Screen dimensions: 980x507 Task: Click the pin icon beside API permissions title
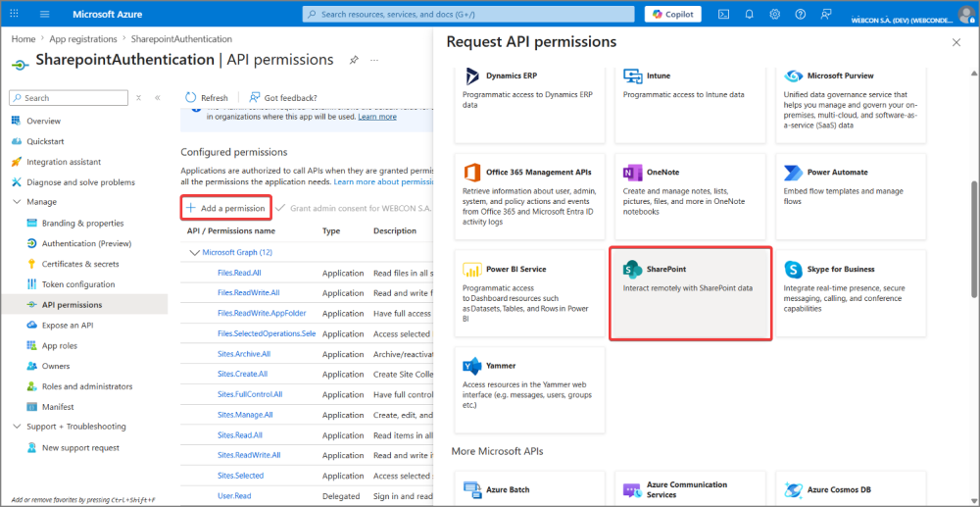tap(353, 60)
